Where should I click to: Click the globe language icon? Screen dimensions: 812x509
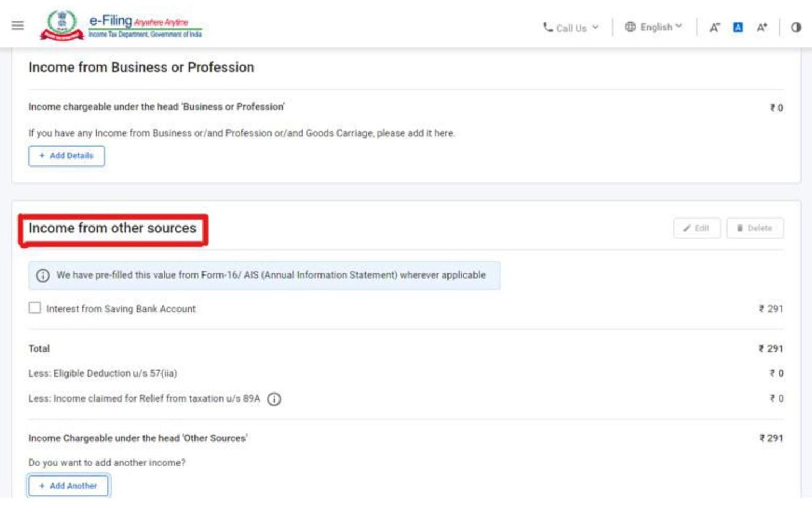(630, 27)
